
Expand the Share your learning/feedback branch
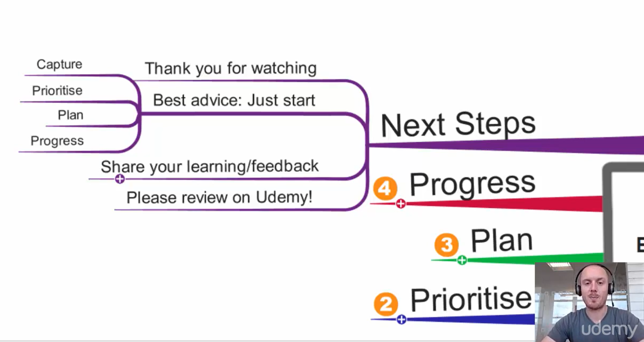click(120, 179)
